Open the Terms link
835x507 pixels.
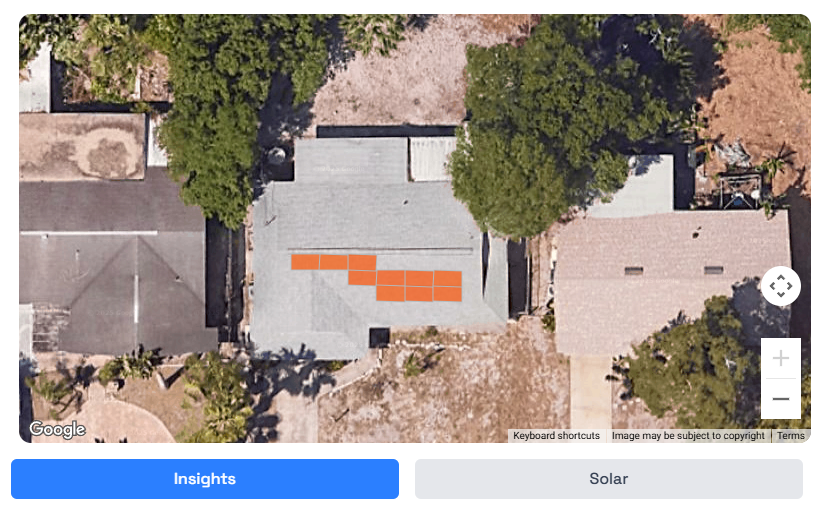pos(790,436)
